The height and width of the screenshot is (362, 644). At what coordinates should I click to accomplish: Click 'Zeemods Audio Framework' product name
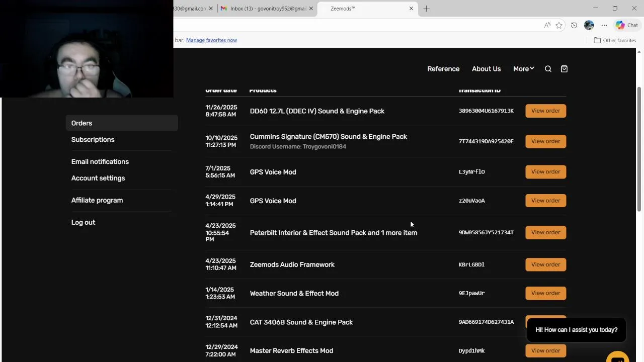292,264
